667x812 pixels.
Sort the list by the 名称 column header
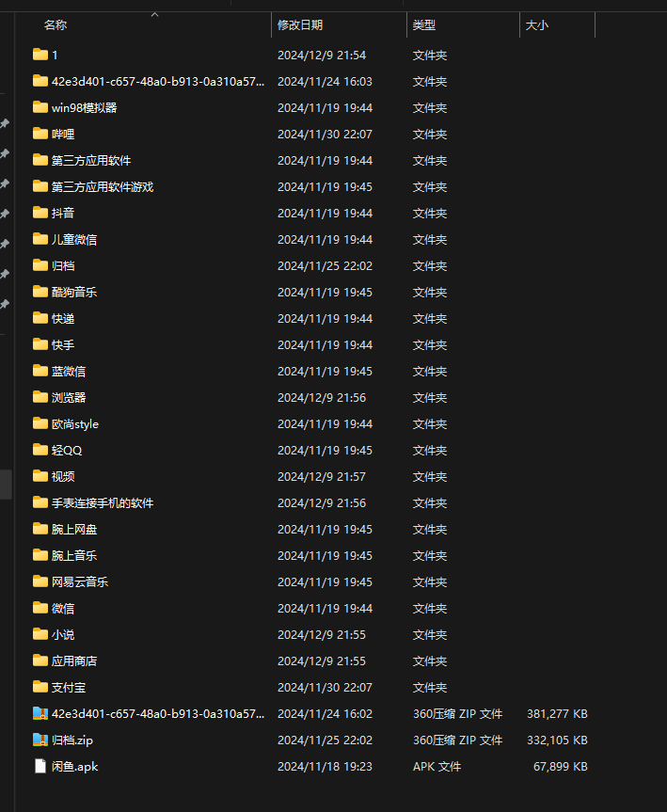(55, 24)
